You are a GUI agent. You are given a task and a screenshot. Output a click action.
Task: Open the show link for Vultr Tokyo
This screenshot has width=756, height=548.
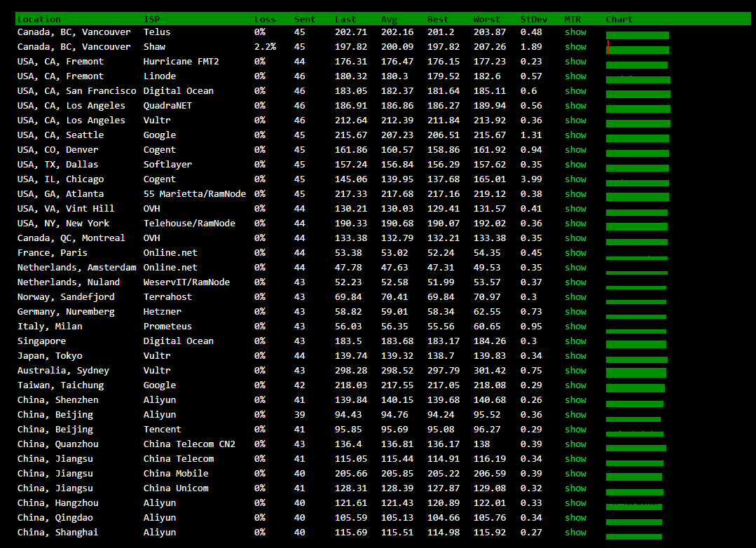[575, 356]
